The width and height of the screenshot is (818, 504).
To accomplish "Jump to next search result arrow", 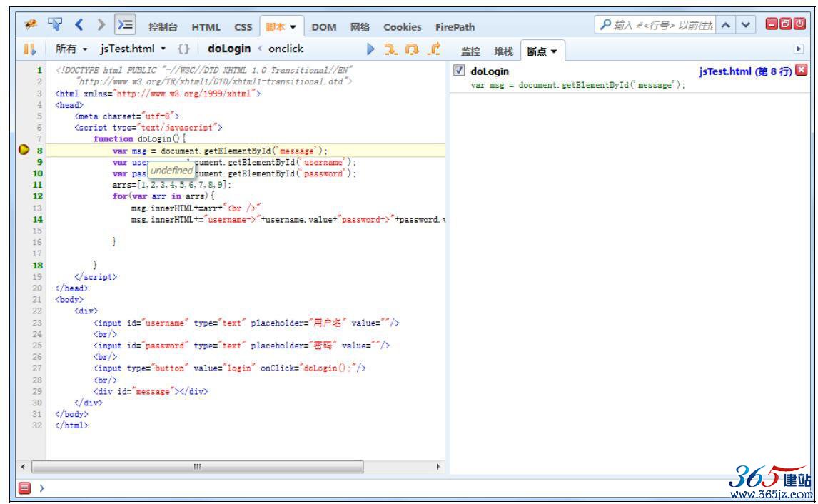I will point(746,24).
